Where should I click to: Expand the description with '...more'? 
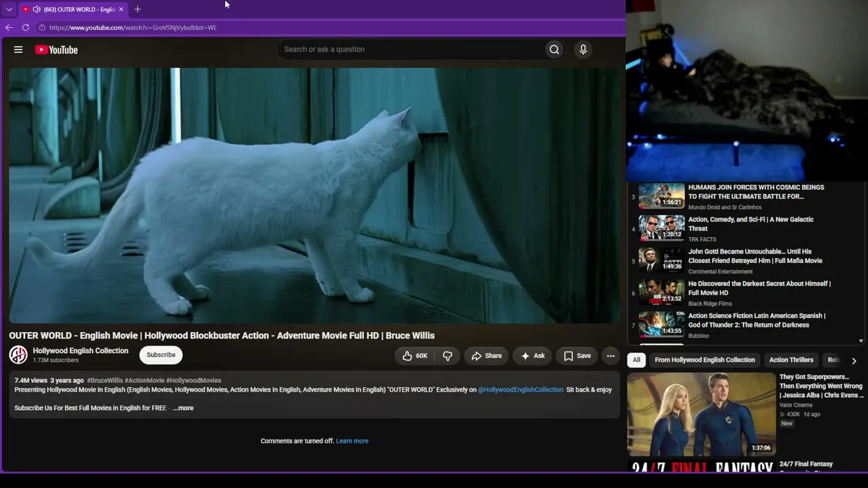click(x=183, y=408)
